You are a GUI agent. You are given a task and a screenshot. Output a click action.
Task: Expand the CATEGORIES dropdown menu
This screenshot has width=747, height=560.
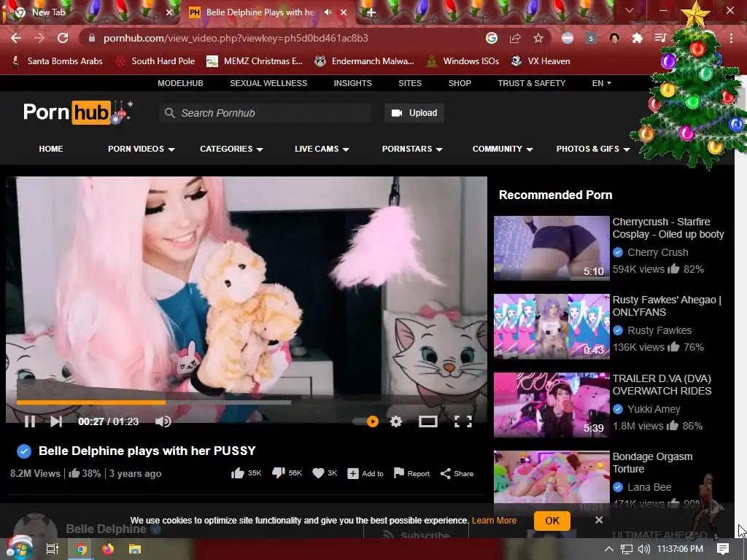(x=231, y=149)
